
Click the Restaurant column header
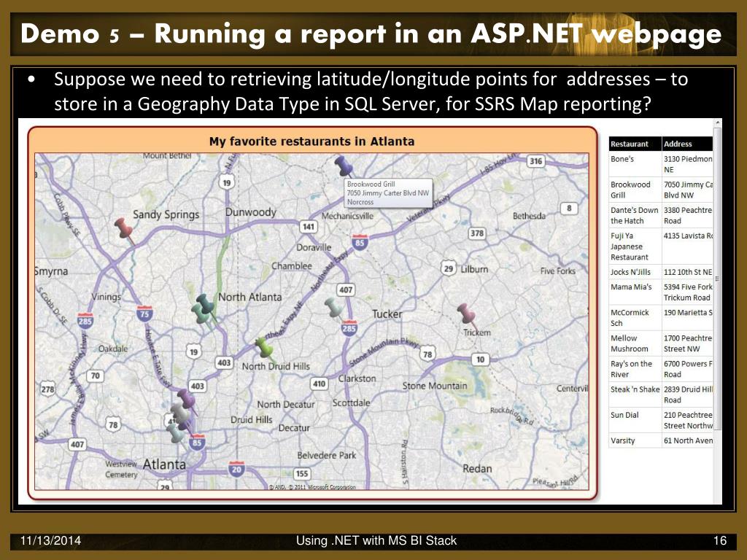point(635,144)
